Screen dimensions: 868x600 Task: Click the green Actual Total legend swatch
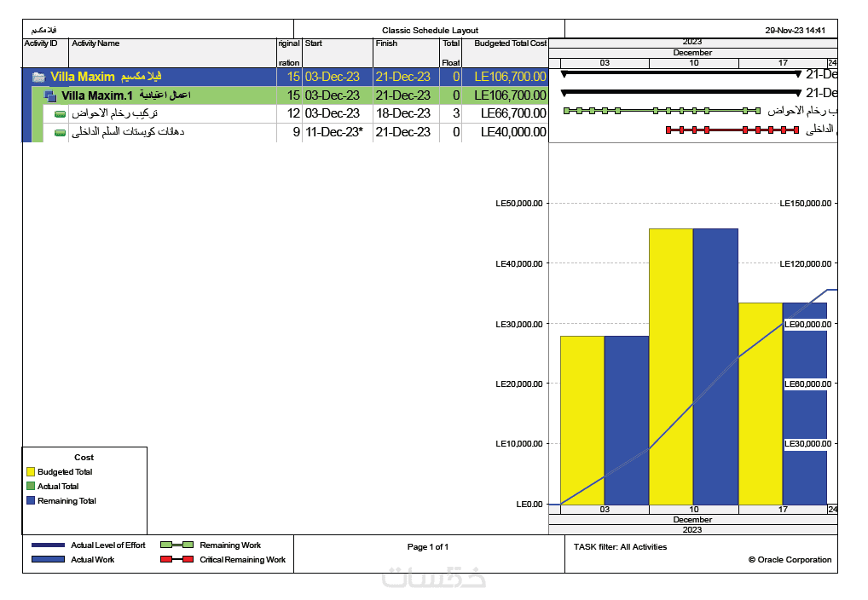point(31,486)
